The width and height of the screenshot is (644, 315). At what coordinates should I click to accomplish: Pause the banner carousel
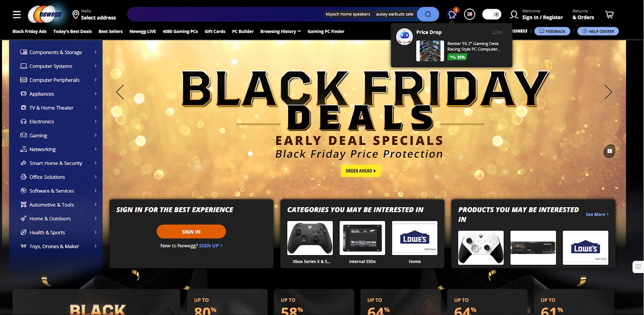pos(609,151)
